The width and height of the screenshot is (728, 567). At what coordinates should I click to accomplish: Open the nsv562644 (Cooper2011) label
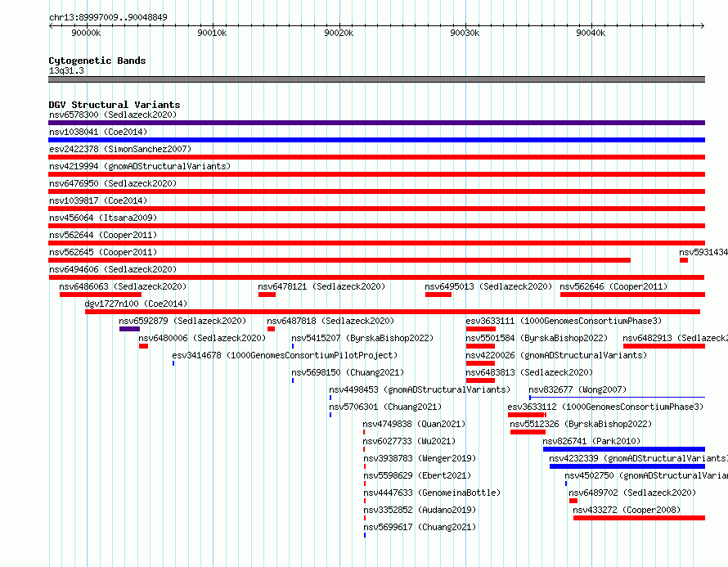pyautogui.click(x=103, y=235)
